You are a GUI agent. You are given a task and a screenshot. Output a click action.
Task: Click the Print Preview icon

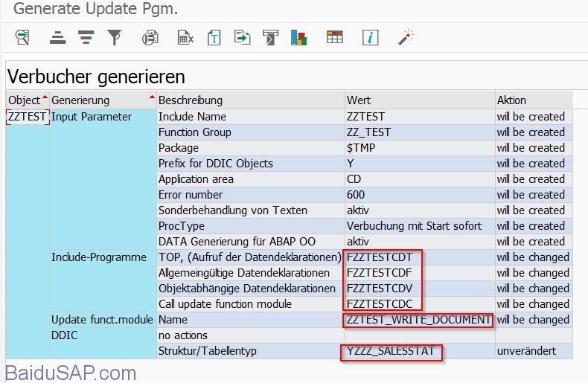coord(151,37)
